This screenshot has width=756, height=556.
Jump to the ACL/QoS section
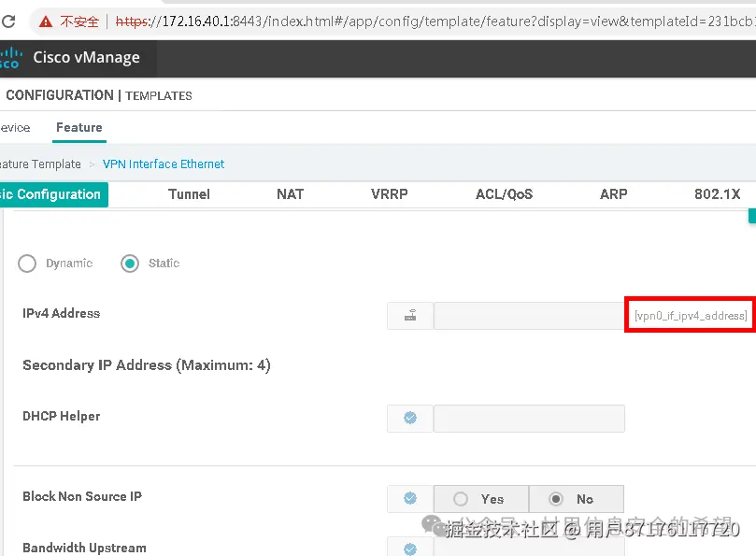tap(505, 194)
